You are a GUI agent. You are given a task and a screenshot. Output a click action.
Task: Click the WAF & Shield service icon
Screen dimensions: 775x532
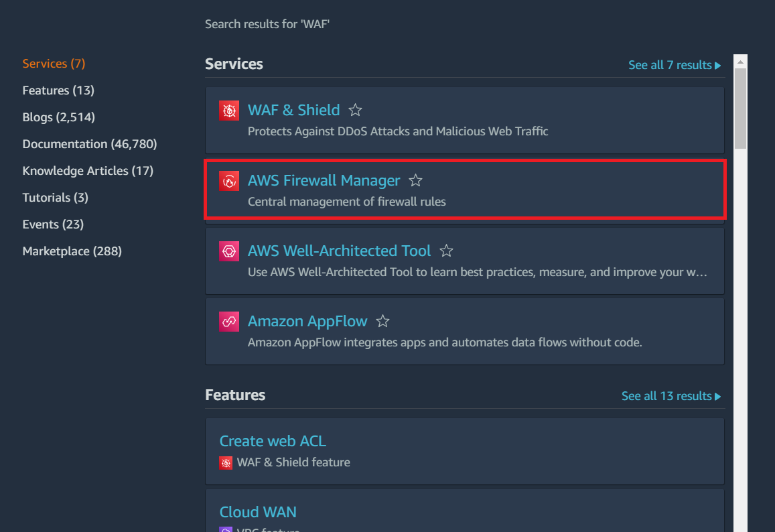(x=228, y=110)
